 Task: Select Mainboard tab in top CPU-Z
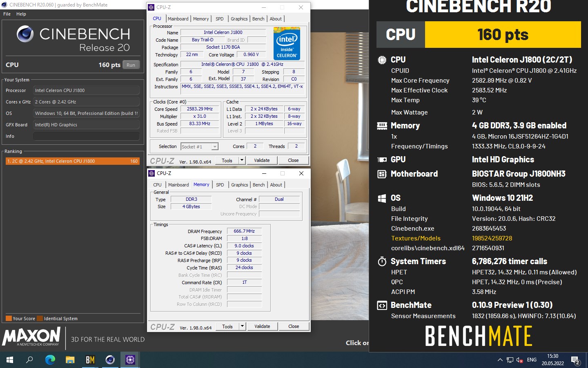pyautogui.click(x=178, y=19)
